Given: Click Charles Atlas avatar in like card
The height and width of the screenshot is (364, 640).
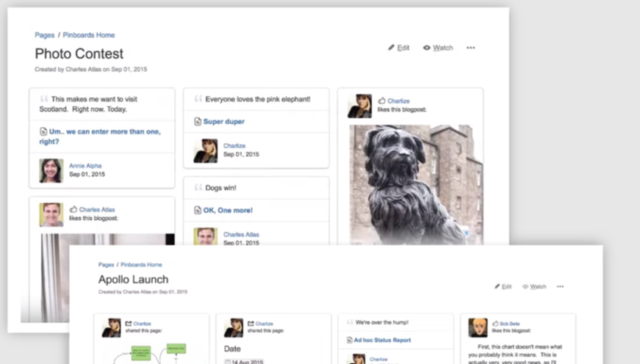Looking at the screenshot, I should [51, 214].
